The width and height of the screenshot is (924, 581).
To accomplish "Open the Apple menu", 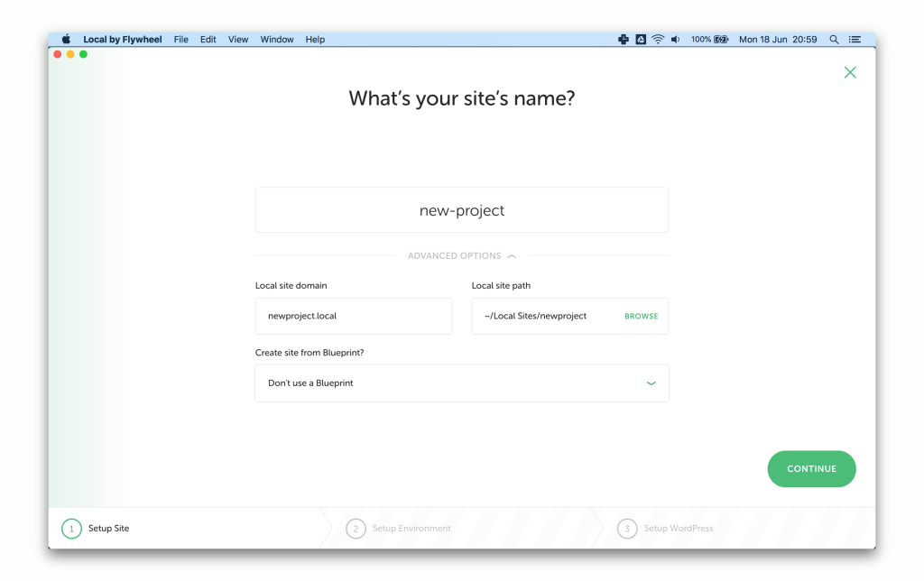I will point(66,40).
